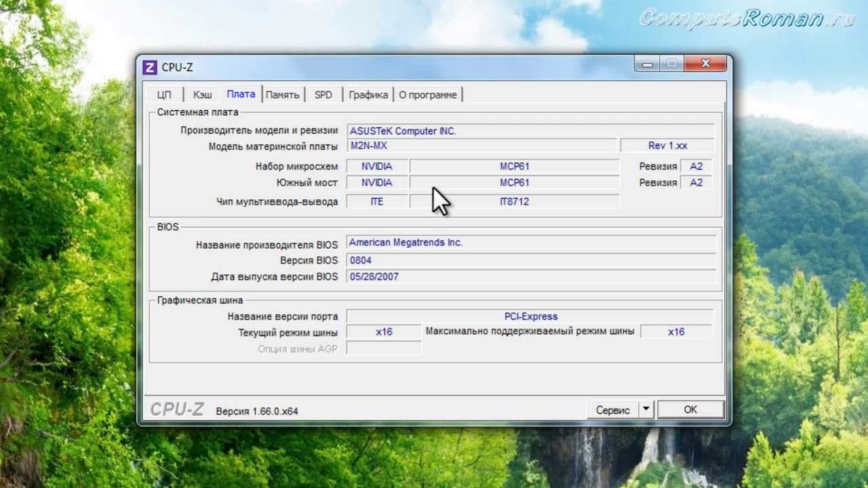868x488 pixels.
Task: Click A2 revision in Набор микросхем row
Action: coord(696,166)
